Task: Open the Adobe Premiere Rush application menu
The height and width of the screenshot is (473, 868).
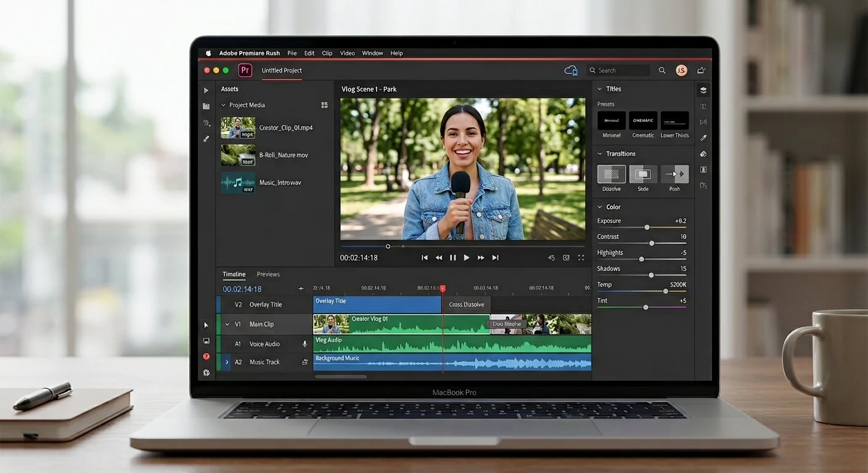Action: [x=250, y=54]
